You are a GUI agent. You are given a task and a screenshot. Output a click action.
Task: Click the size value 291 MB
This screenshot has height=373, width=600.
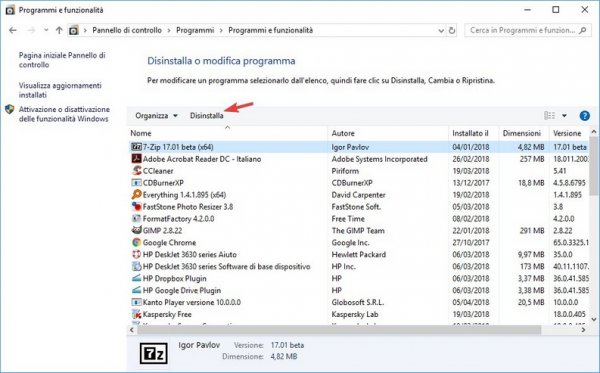(x=532, y=231)
